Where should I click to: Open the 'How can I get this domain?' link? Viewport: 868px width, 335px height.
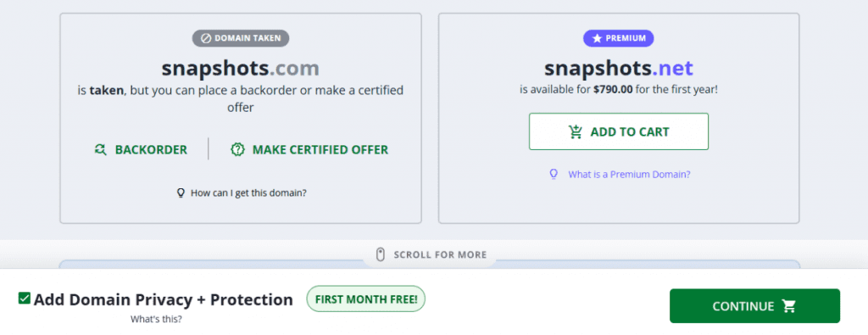pos(248,193)
